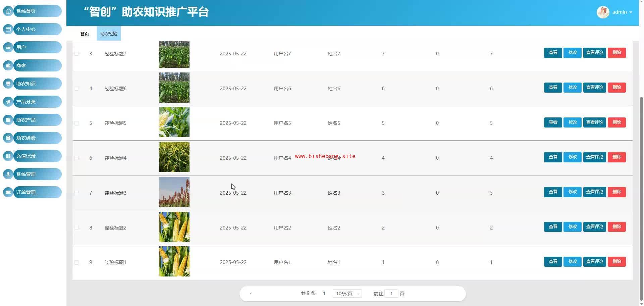Click the icon beside 助农产品

coord(8,120)
